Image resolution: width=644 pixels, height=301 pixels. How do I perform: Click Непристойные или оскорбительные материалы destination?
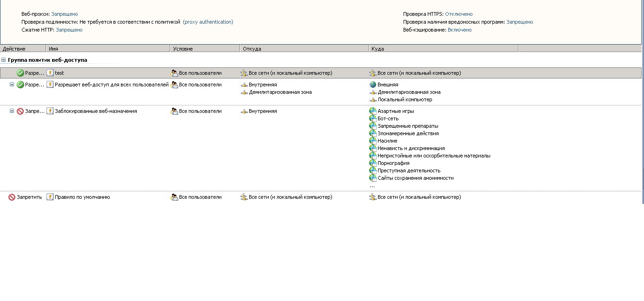point(434,156)
